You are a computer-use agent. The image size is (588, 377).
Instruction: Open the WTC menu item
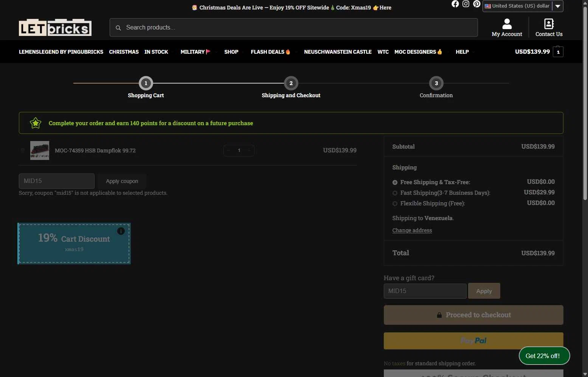[383, 52]
